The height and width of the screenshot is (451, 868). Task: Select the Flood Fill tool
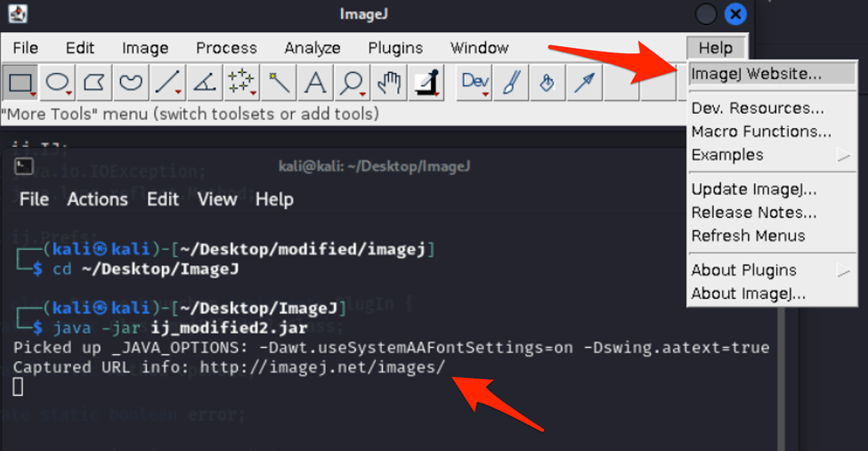pos(548,83)
